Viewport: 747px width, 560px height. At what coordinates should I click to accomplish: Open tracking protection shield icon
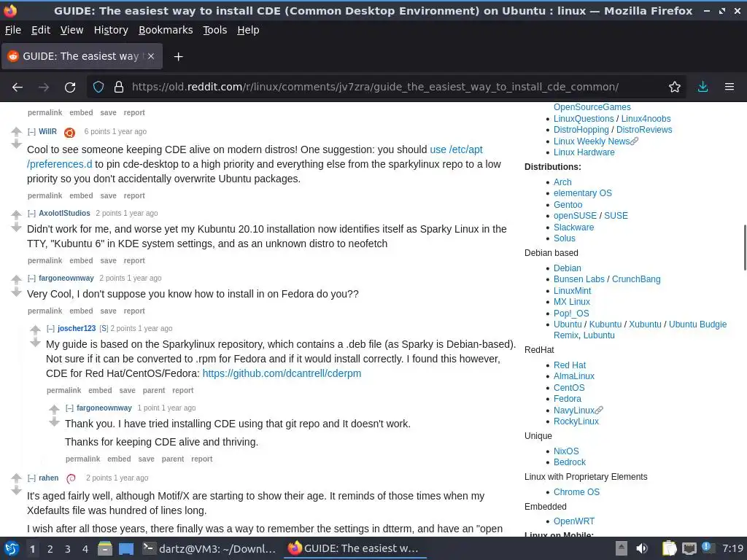(x=98, y=87)
